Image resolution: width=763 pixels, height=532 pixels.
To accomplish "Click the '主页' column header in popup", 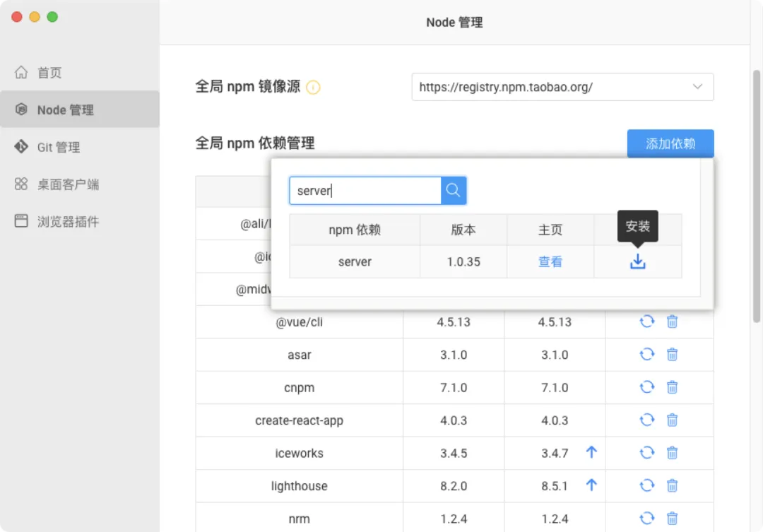I will (x=550, y=230).
